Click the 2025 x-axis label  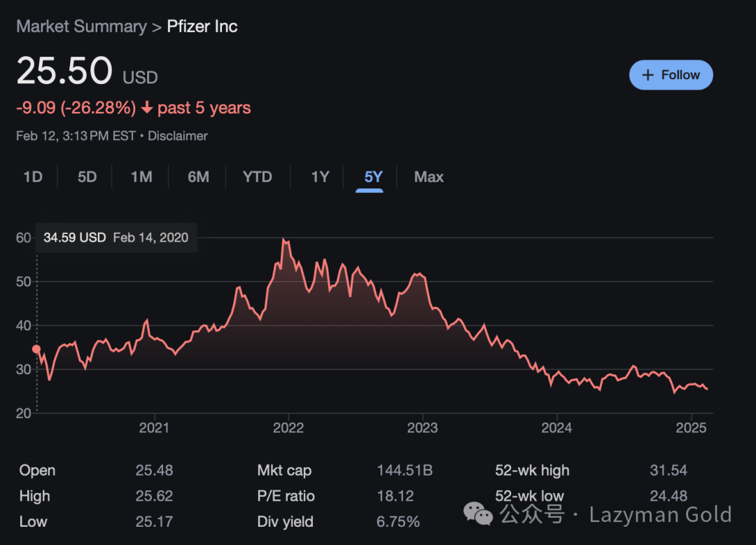pyautogui.click(x=691, y=428)
